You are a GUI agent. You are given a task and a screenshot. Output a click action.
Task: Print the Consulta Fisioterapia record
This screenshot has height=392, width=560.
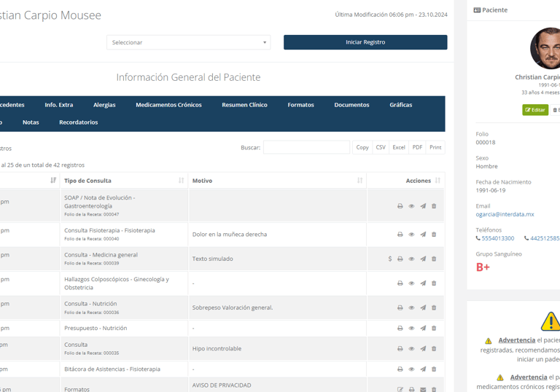(400, 235)
